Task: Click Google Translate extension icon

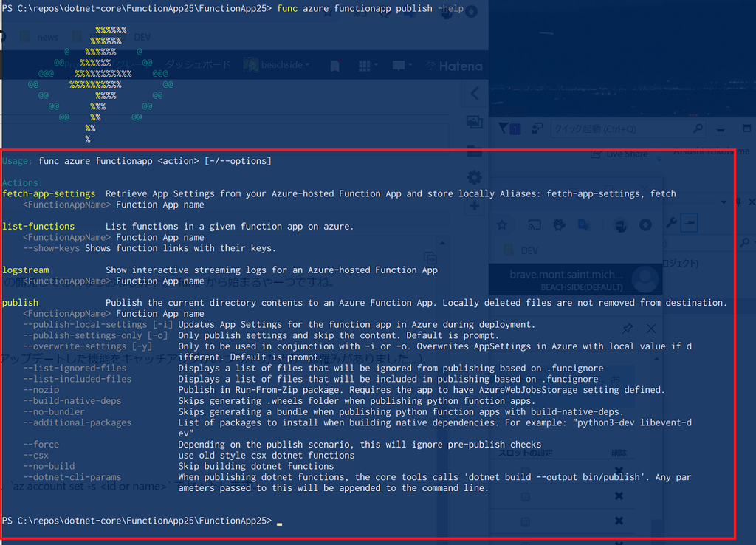Action: coord(584,224)
